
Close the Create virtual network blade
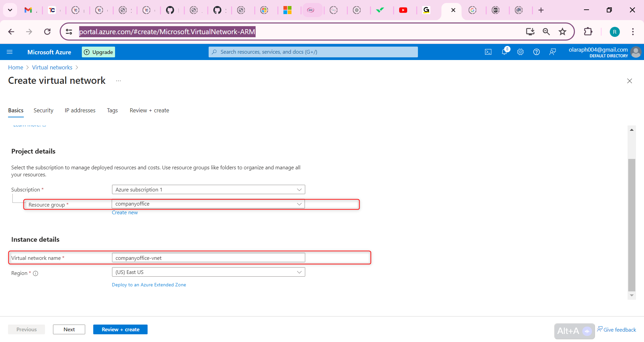630,81
